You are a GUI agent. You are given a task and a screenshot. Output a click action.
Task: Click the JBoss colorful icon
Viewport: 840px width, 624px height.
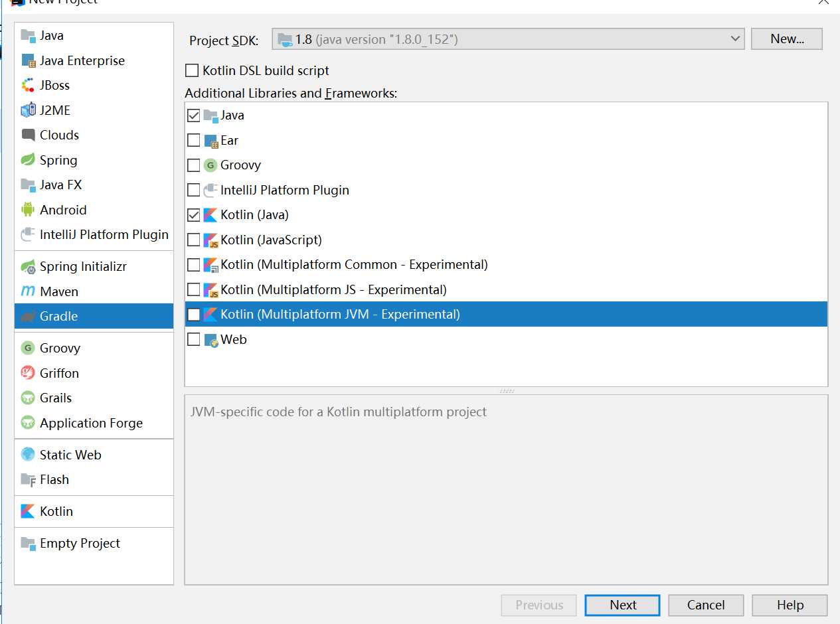pos(28,85)
